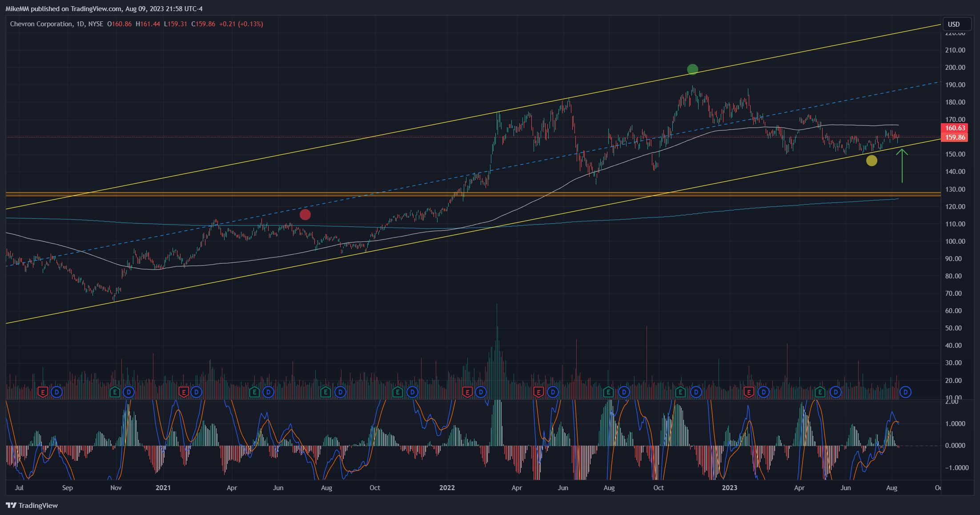980x515 pixels.
Task: Click dividend marker for February 2022
Action: pyautogui.click(x=481, y=392)
